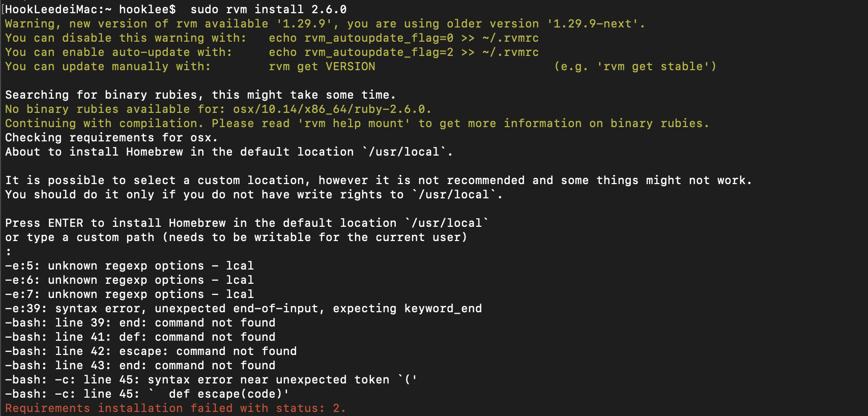Screen dimensions: 868x416
Task: Click 'Searching for binary rubies' line
Action: click(200, 95)
